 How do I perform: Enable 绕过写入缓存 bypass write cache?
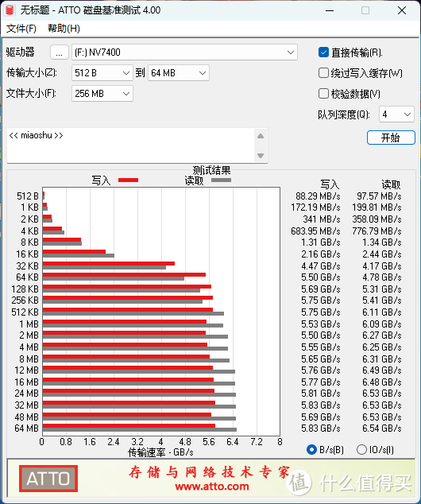[x=323, y=73]
